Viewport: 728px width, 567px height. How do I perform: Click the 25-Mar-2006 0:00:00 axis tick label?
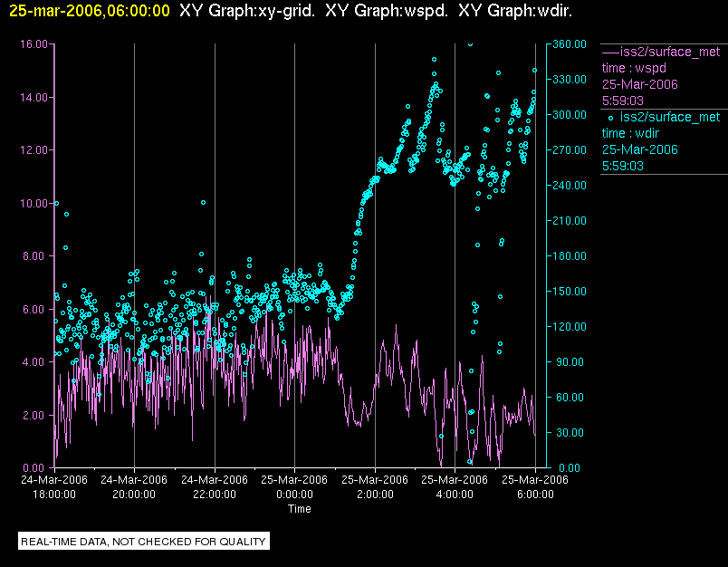click(294, 487)
